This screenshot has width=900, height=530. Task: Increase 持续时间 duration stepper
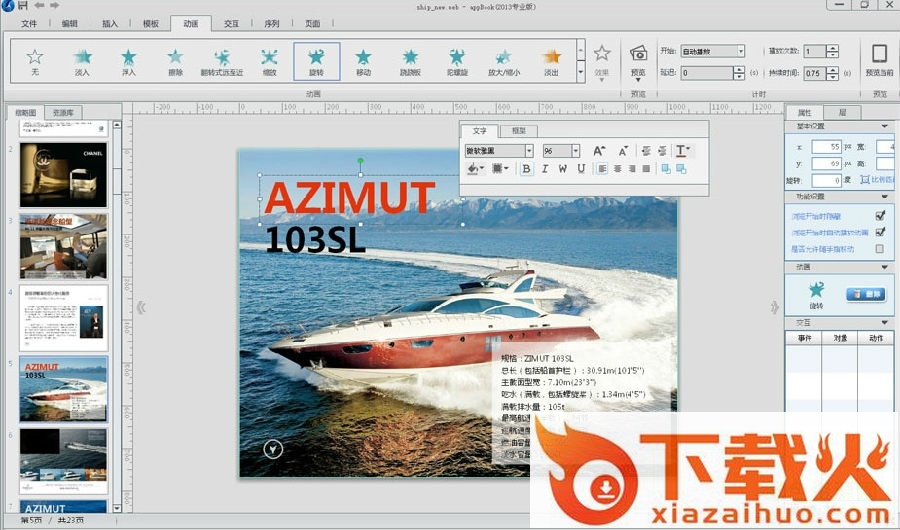[x=833, y=69]
